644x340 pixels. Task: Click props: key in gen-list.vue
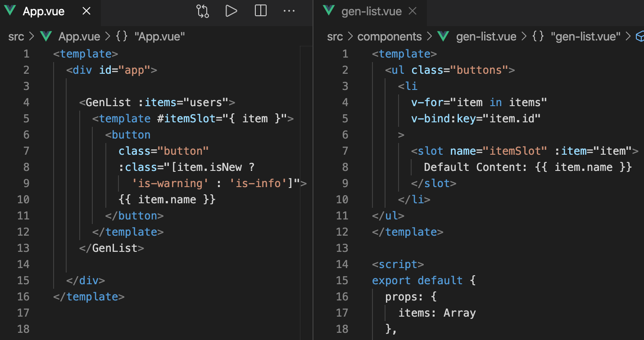click(x=404, y=296)
